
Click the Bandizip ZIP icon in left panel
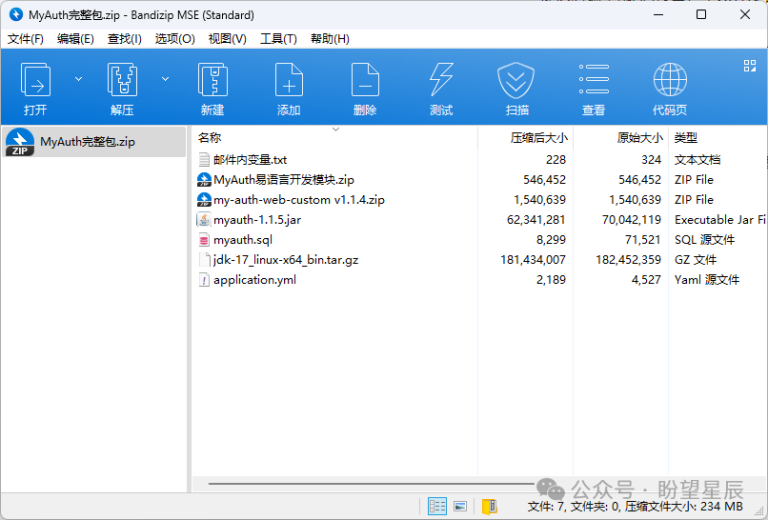point(20,142)
